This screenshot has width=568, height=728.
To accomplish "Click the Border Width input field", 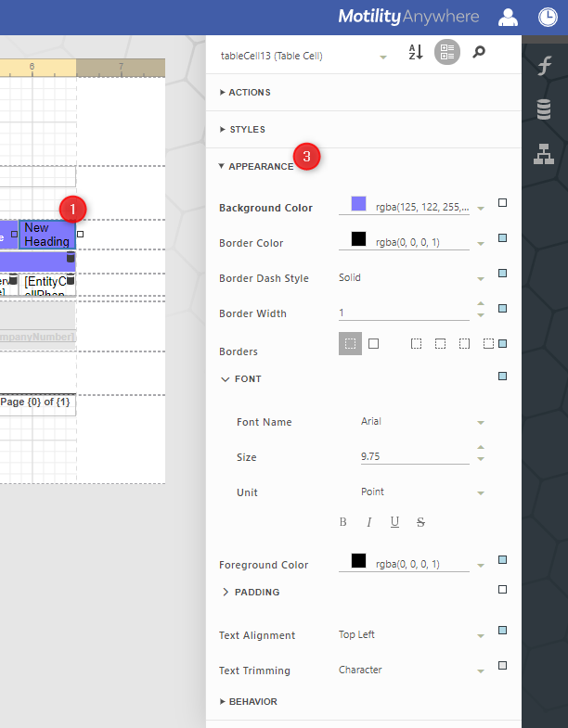I will 404,313.
